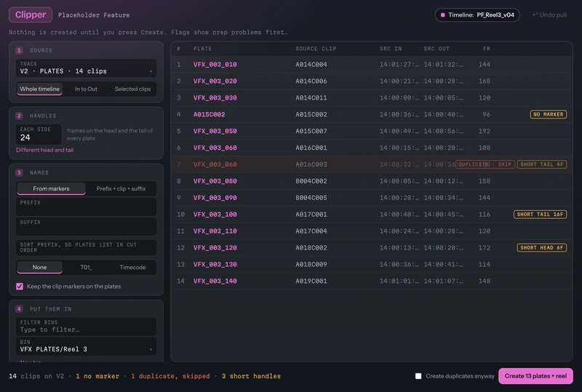
Task: Enable Create duplicates anyway checkbox
Action: [418, 376]
